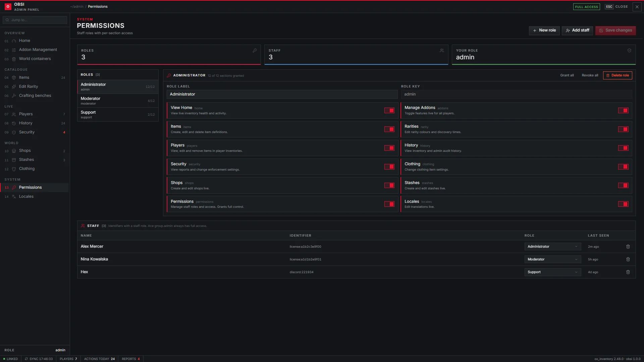
Task: Delete staff member Hex
Action: tap(628, 272)
